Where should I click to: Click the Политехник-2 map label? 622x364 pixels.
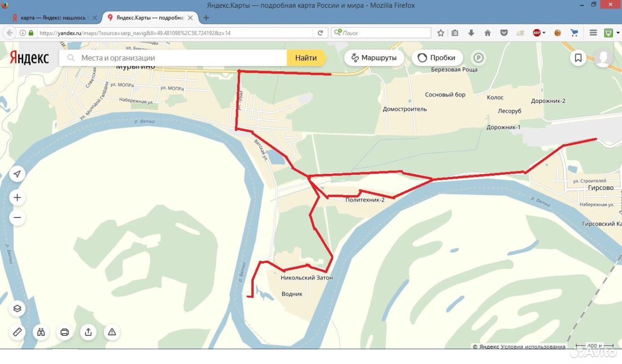(365, 199)
